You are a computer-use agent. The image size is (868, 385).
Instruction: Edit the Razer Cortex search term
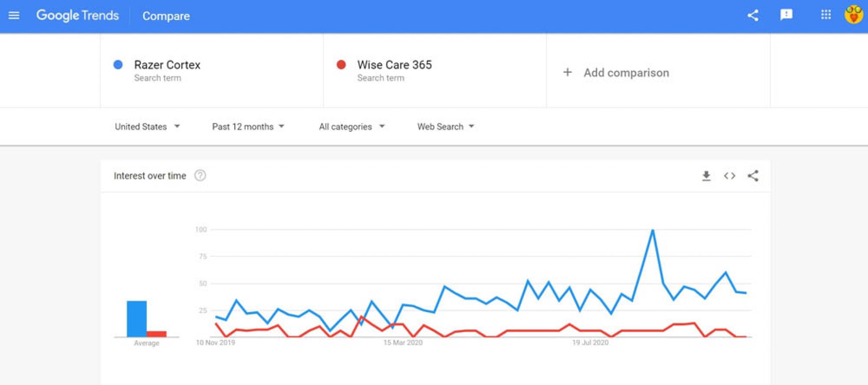[x=167, y=65]
